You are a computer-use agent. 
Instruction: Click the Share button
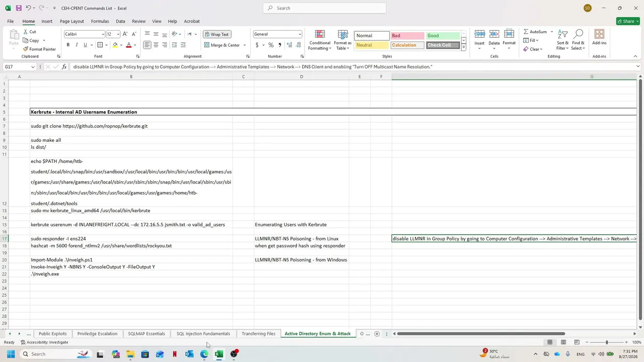coord(628,21)
